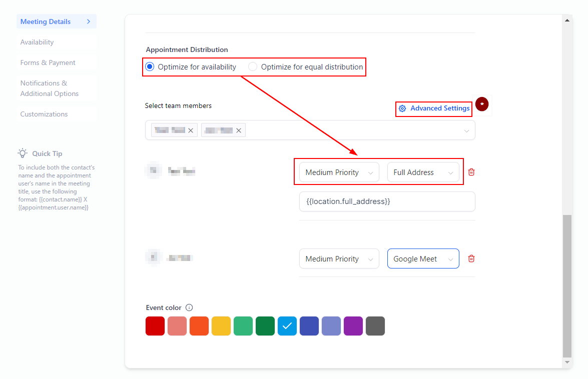Expand the Select team members dropdown
Image resolution: width=588 pixels, height=379 pixels.
(x=466, y=130)
